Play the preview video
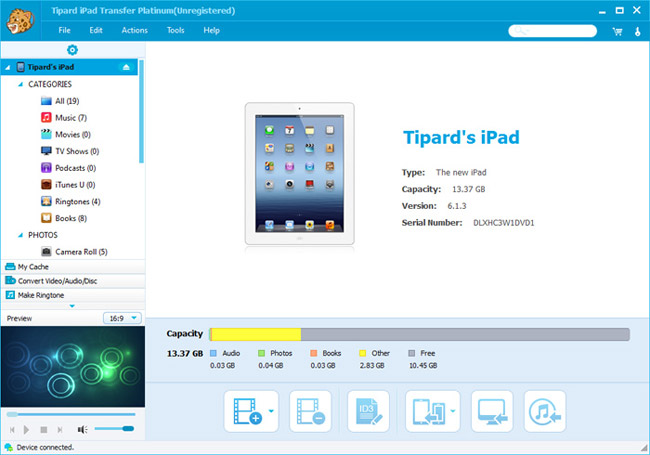650x455 pixels. pos(27,430)
